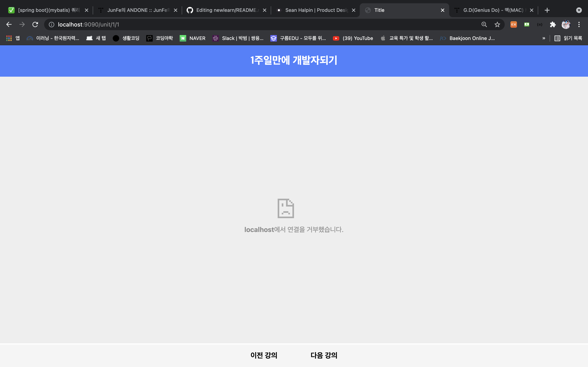Open the EX extension from the toolbar
The width and height of the screenshot is (588, 367).
[x=513, y=24]
